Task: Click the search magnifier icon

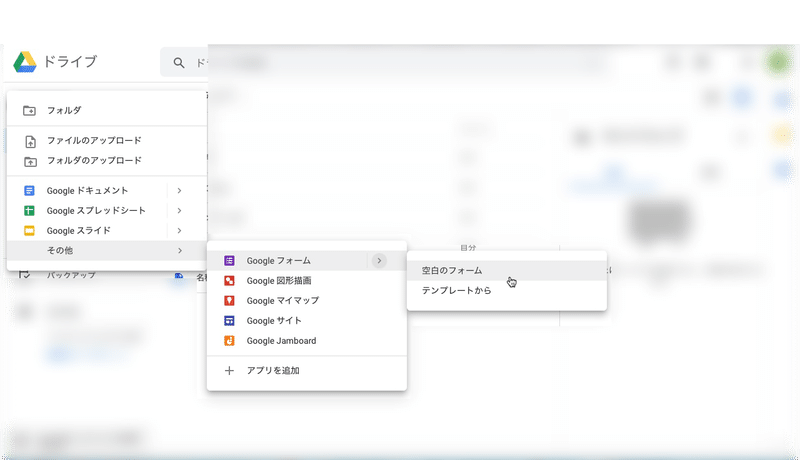Action: 179,63
